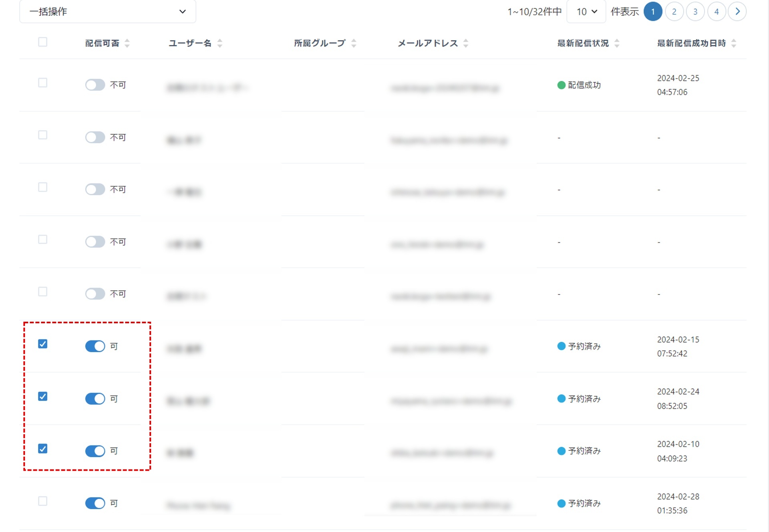
Task: Go to page 2
Action: point(674,12)
